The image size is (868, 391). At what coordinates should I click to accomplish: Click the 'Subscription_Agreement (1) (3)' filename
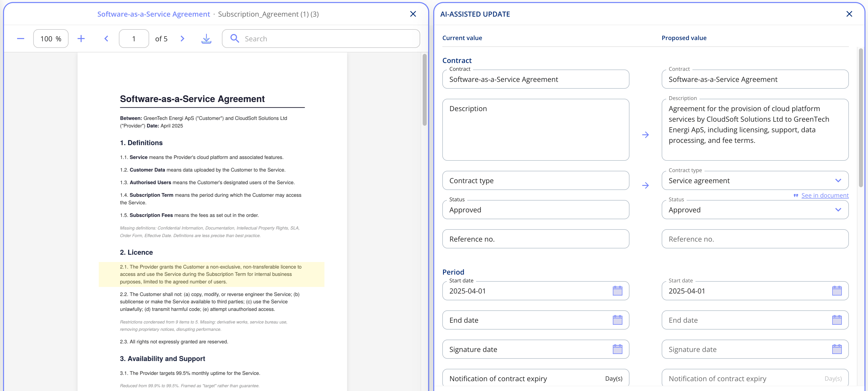click(x=268, y=14)
